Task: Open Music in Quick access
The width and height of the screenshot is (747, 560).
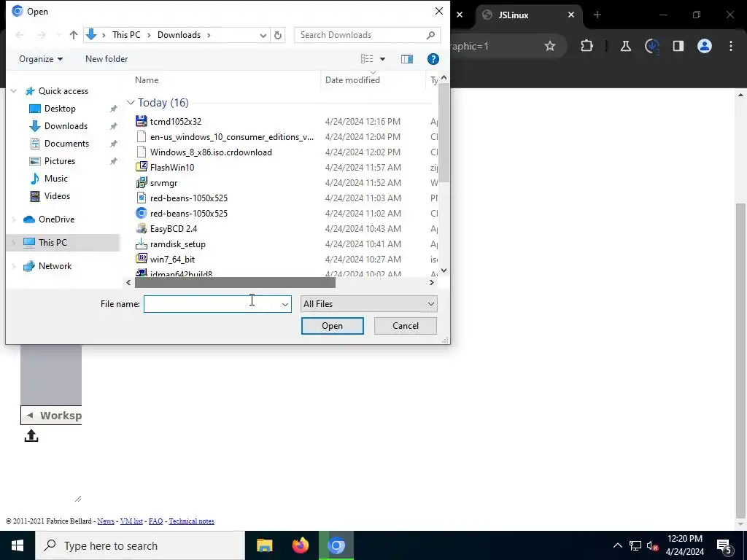Action: tap(55, 179)
